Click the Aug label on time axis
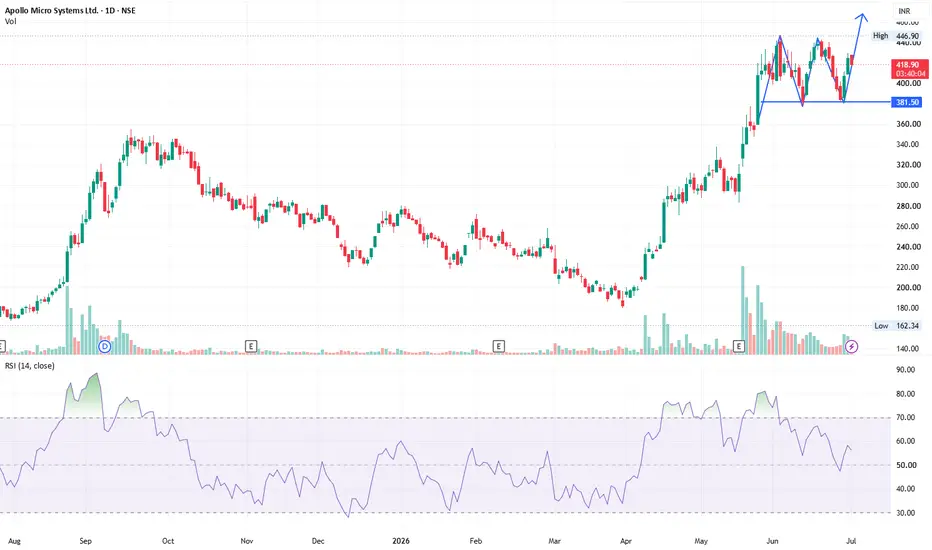Viewport: 932px width, 550px height. (14, 541)
